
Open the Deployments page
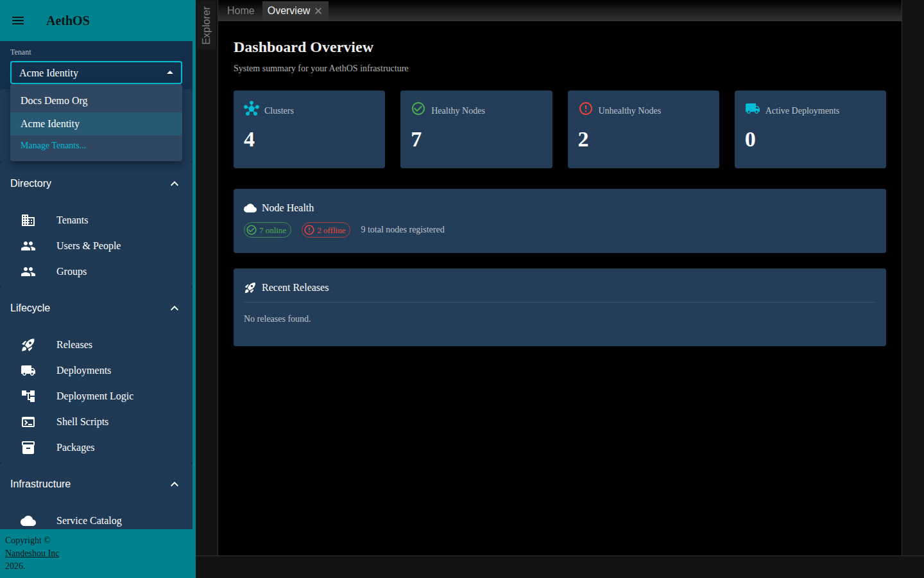click(96, 371)
